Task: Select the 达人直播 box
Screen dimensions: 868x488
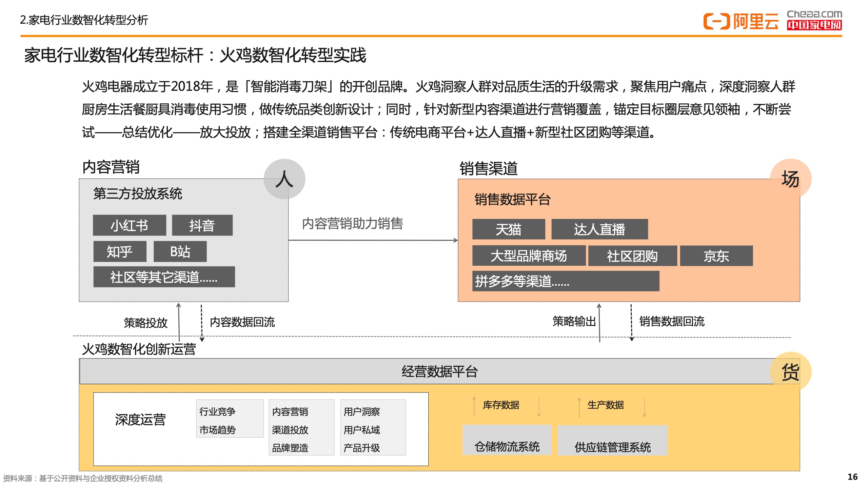Action: [x=599, y=229]
